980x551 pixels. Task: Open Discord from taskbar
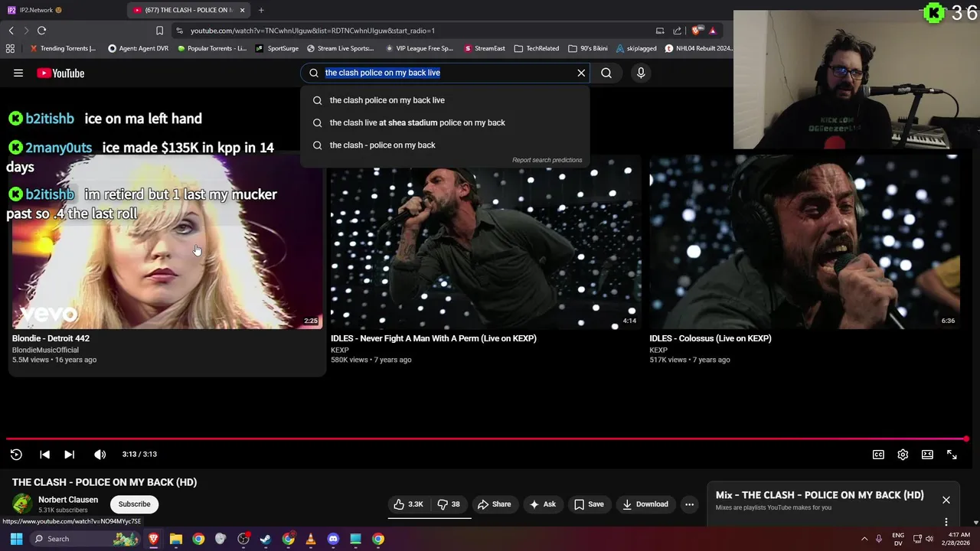click(333, 539)
